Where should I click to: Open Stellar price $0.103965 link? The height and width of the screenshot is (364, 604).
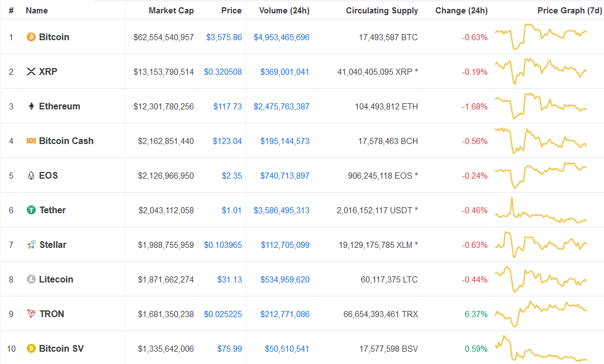coord(223,245)
